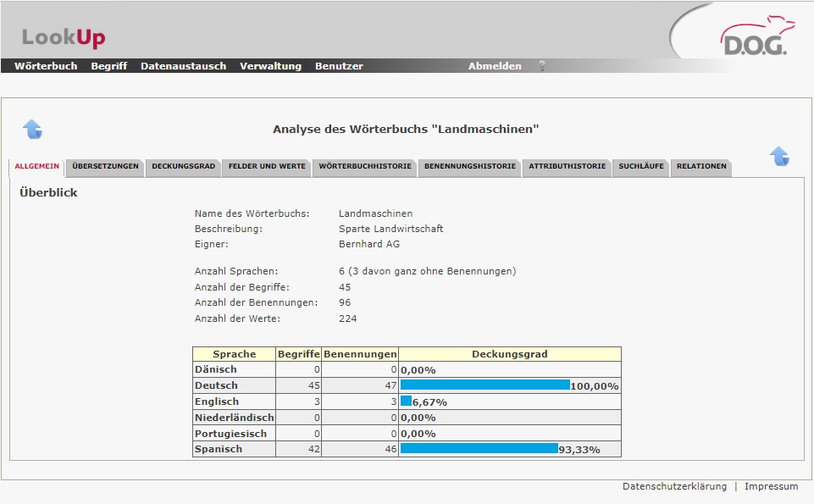
Task: Log out with Abmelden
Action: point(495,66)
